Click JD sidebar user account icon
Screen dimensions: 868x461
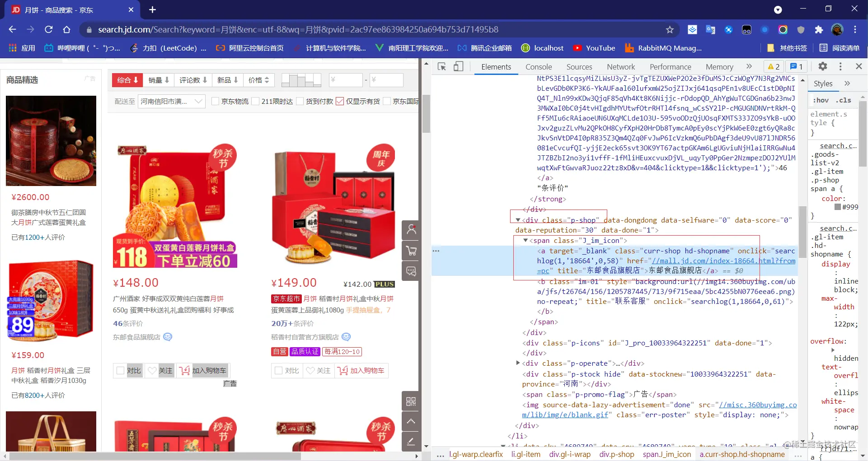[x=411, y=230]
